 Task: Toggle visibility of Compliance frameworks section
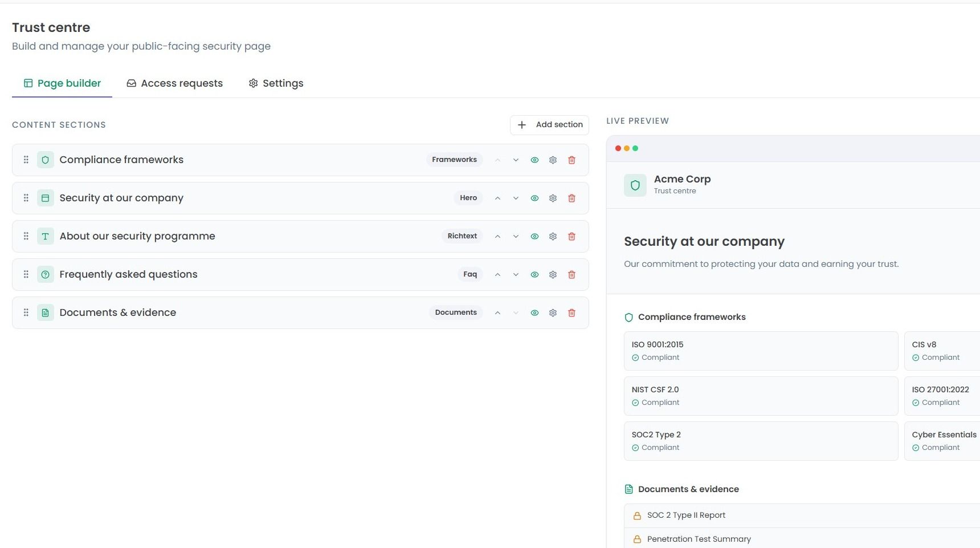[534, 160]
